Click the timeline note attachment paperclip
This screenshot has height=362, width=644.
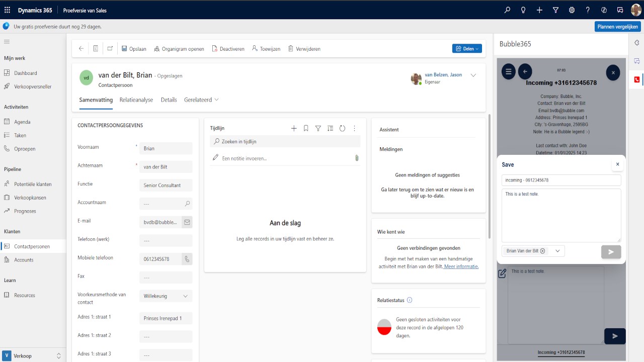tap(357, 158)
